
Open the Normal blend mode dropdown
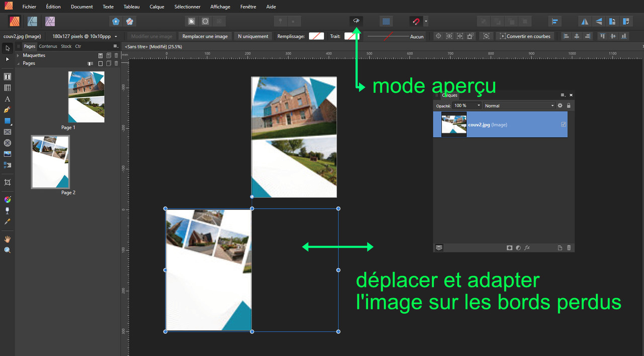click(519, 106)
